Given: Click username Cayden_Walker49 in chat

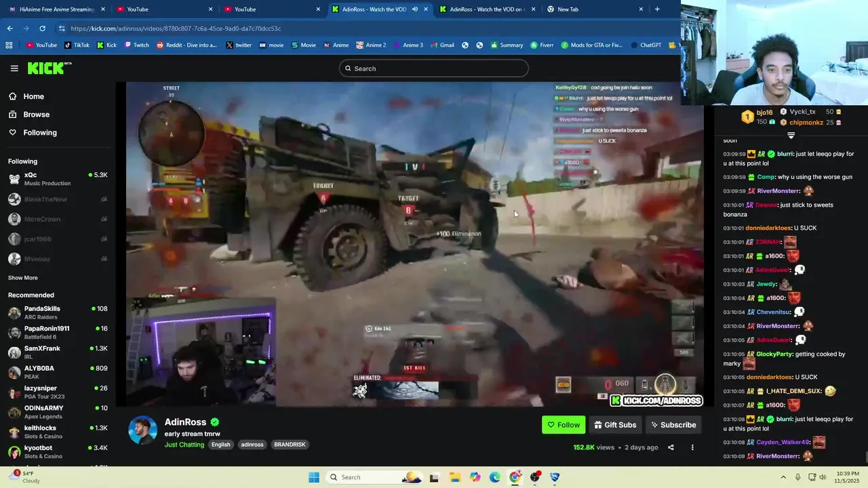Looking at the screenshot, I should tap(783, 442).
